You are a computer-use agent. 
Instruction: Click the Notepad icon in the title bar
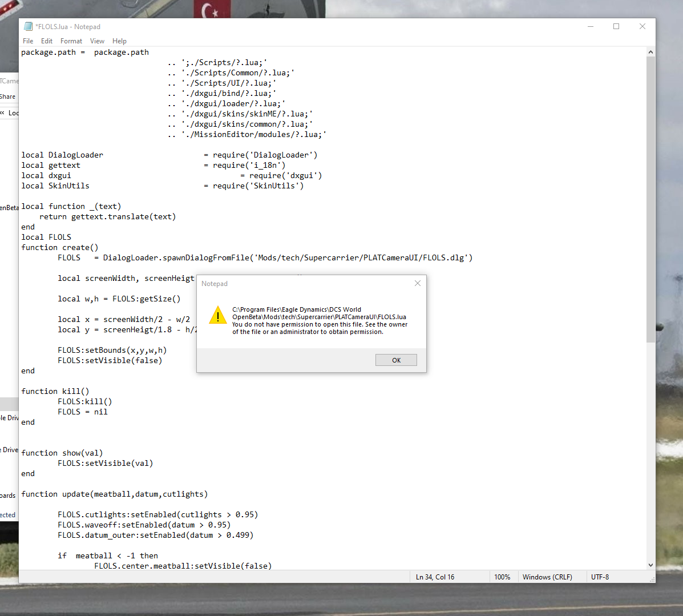coord(29,27)
